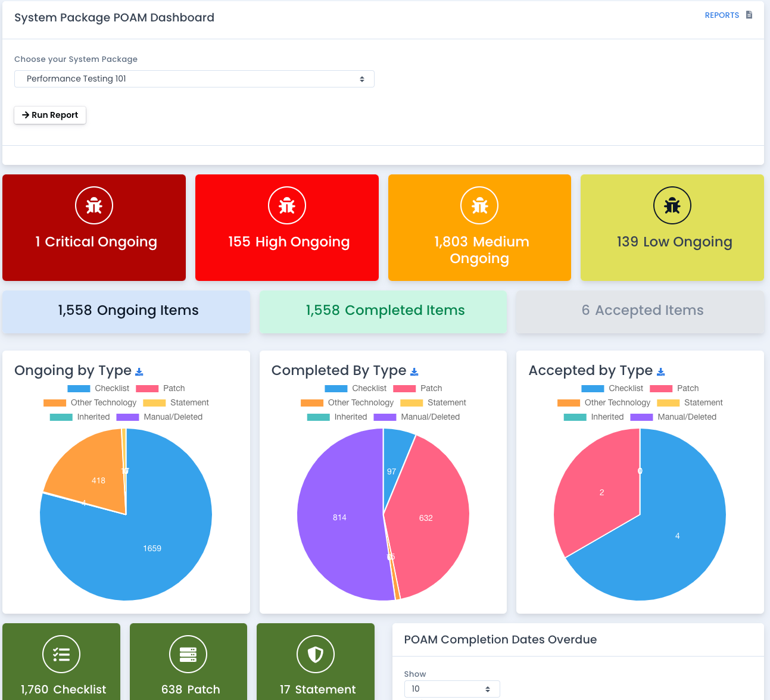Screen dimensions: 770x700
Task: Open the System Package dropdown
Action: (194, 79)
